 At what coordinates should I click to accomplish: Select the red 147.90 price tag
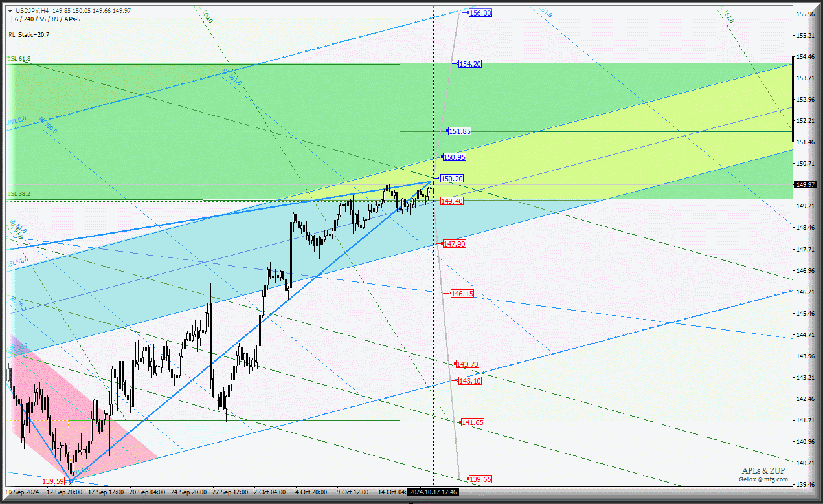click(455, 244)
